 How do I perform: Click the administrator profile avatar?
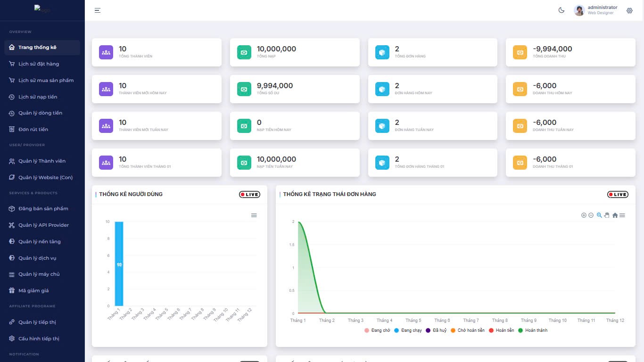point(579,10)
